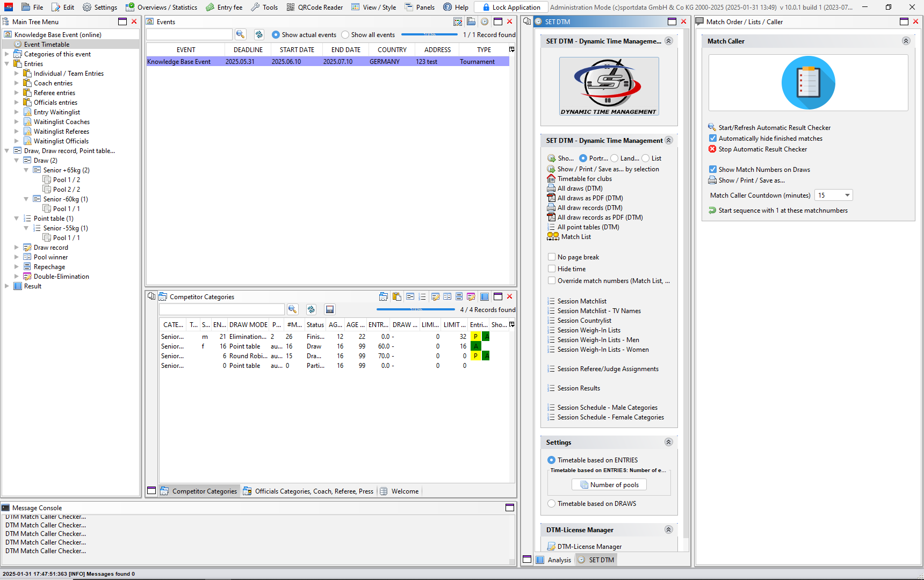Viewport: 924px width, 580px height.
Task: Collapse Senior +65kg (2) node
Action: coord(26,170)
